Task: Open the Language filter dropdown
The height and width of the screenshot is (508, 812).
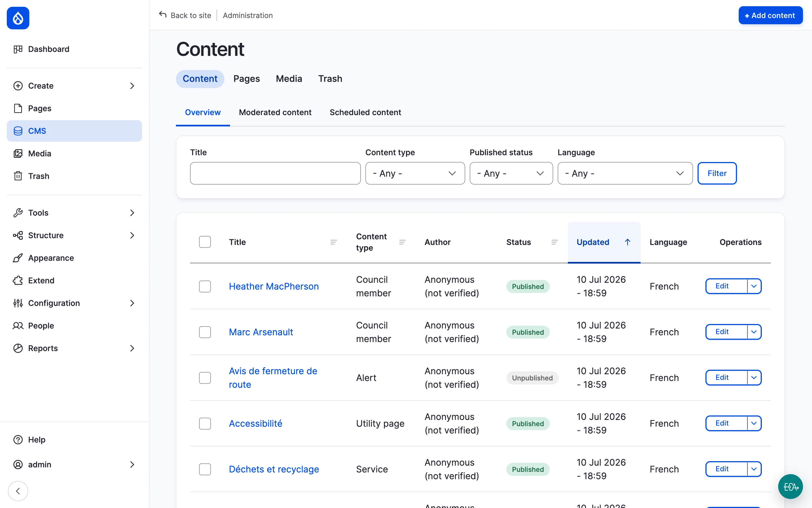Action: [625, 173]
